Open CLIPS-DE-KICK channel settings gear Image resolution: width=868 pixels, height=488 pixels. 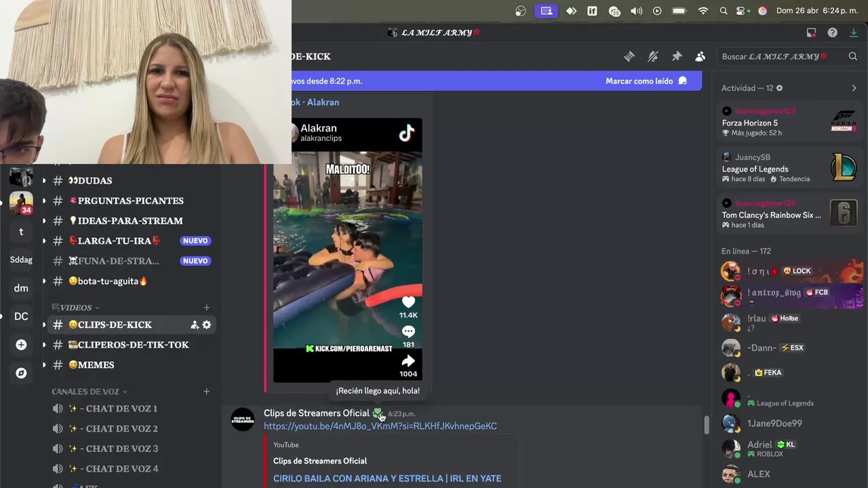(x=207, y=325)
